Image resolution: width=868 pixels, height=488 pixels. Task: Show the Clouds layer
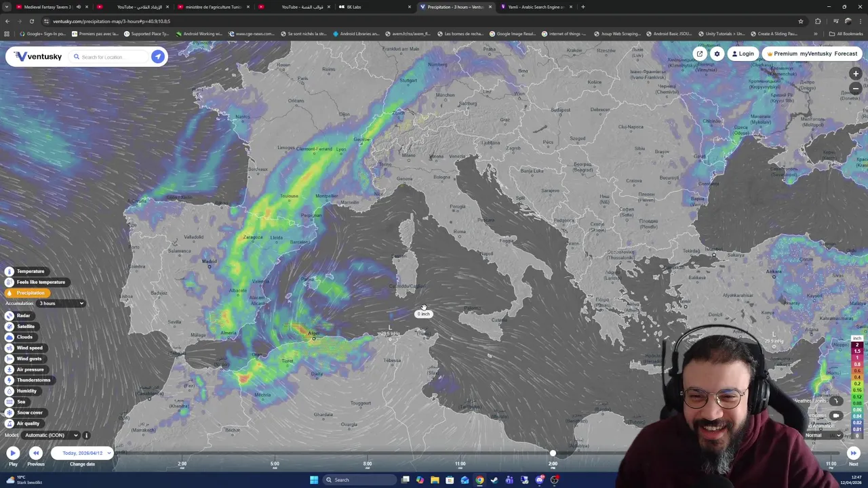pos(20,337)
